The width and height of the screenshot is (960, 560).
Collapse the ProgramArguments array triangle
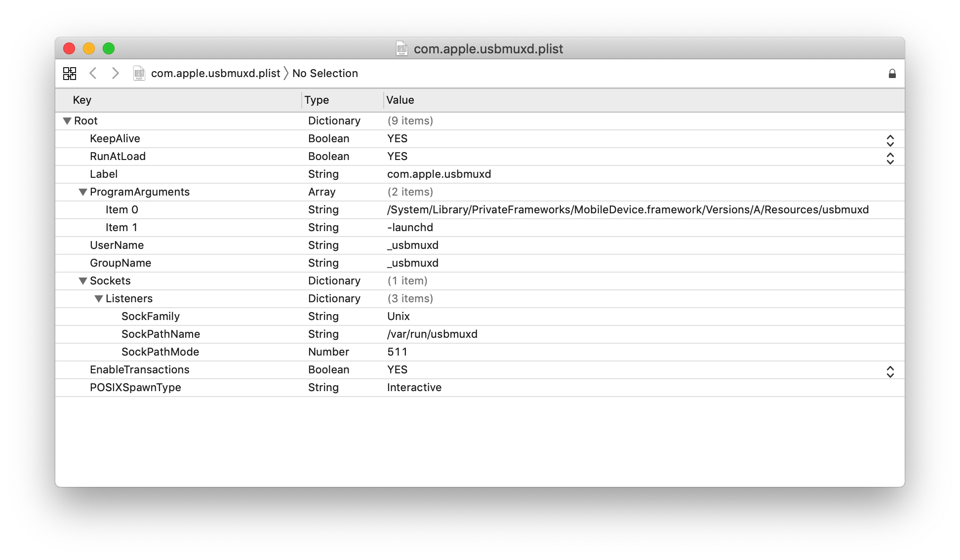[x=83, y=192]
